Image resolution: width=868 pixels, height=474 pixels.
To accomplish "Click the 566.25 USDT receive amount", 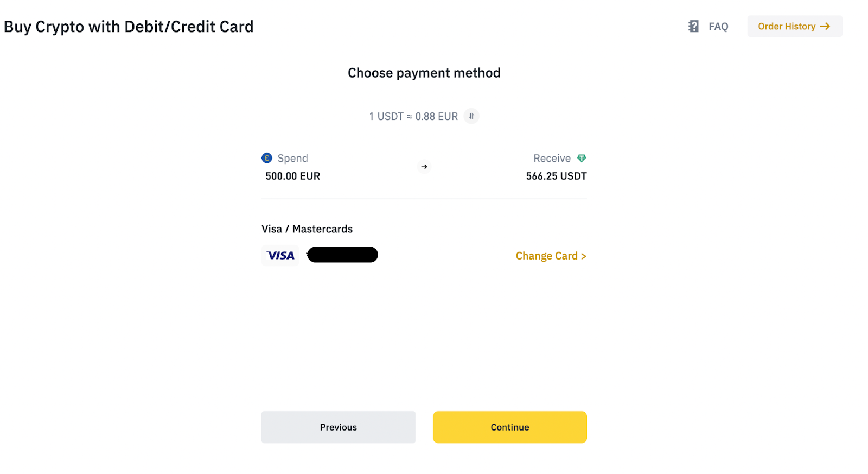I will coord(556,176).
